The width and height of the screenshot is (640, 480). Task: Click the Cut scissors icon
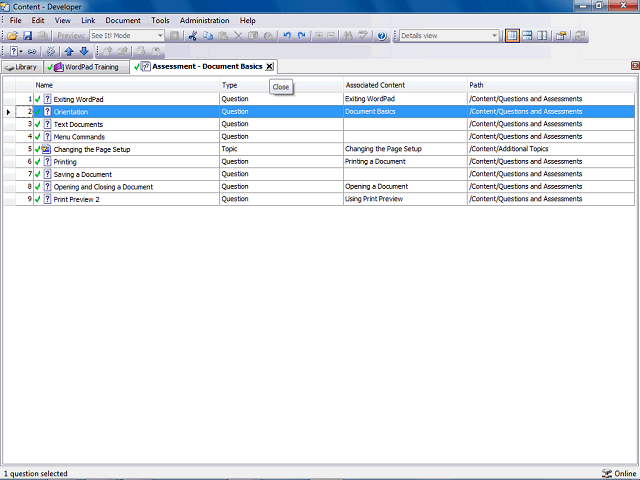click(x=193, y=36)
